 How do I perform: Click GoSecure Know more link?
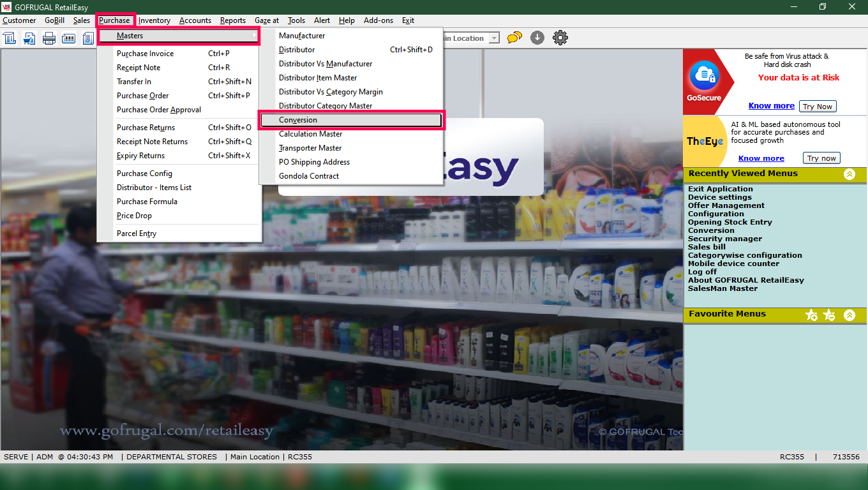click(771, 106)
